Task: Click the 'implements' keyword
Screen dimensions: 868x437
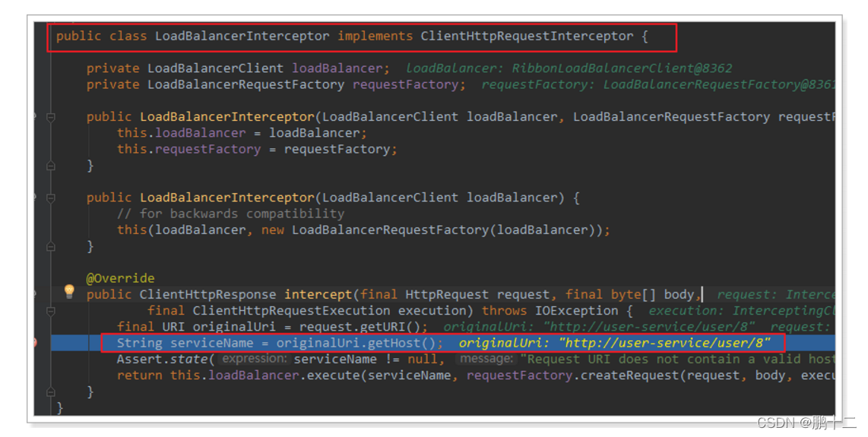Action: point(375,36)
